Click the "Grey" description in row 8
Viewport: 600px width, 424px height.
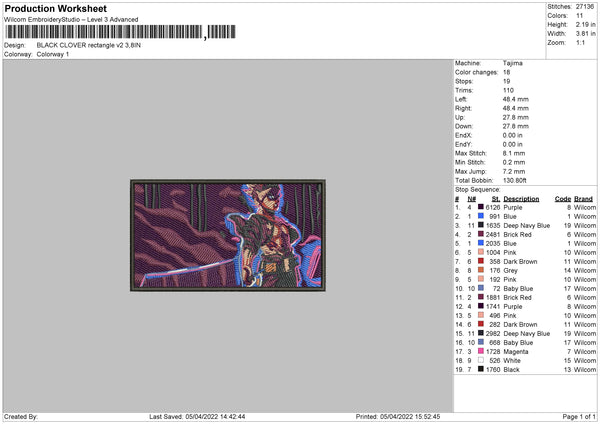[510, 271]
